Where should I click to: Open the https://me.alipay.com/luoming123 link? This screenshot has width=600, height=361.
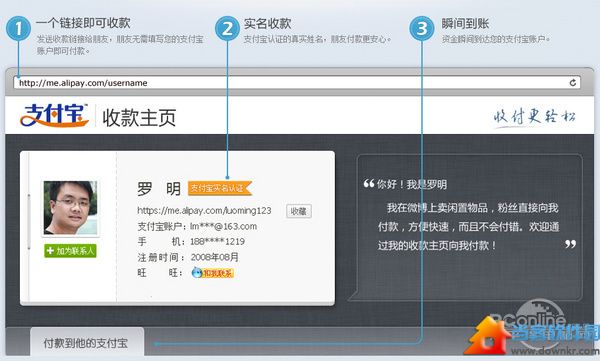(x=204, y=211)
